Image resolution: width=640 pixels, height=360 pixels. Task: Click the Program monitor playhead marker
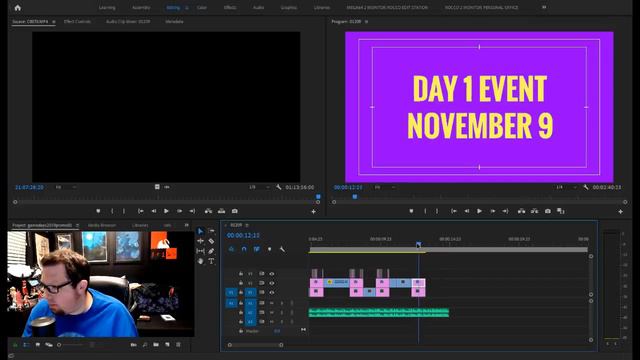click(x=355, y=197)
